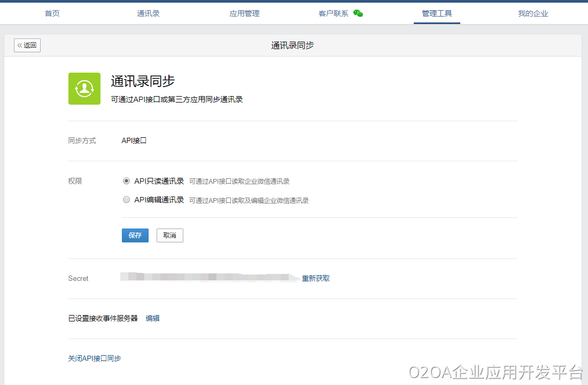Select the API只读通讯录 radio button
Image resolution: width=588 pixels, height=385 pixels.
click(x=126, y=181)
